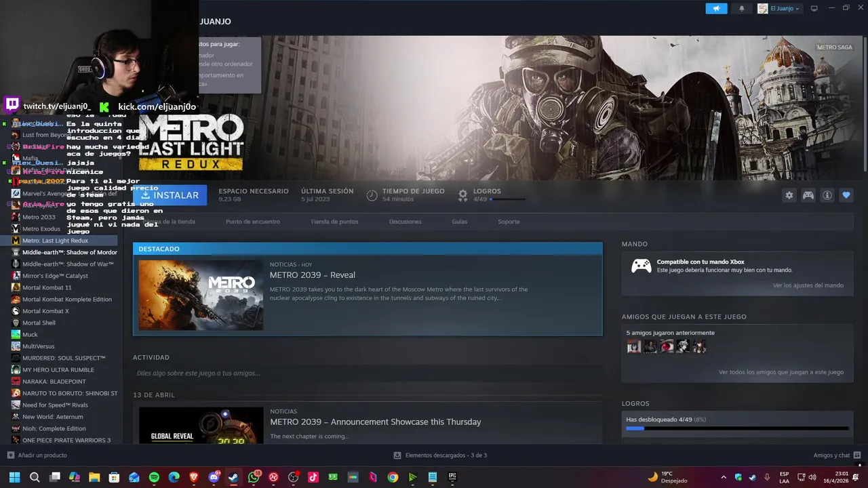Screen dimensions: 868x488
Task: Open the Global Reveal news thumbnail
Action: point(201,425)
